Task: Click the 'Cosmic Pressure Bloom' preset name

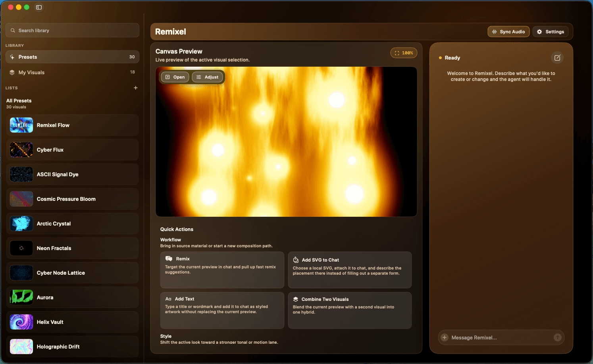Action: [x=66, y=199]
